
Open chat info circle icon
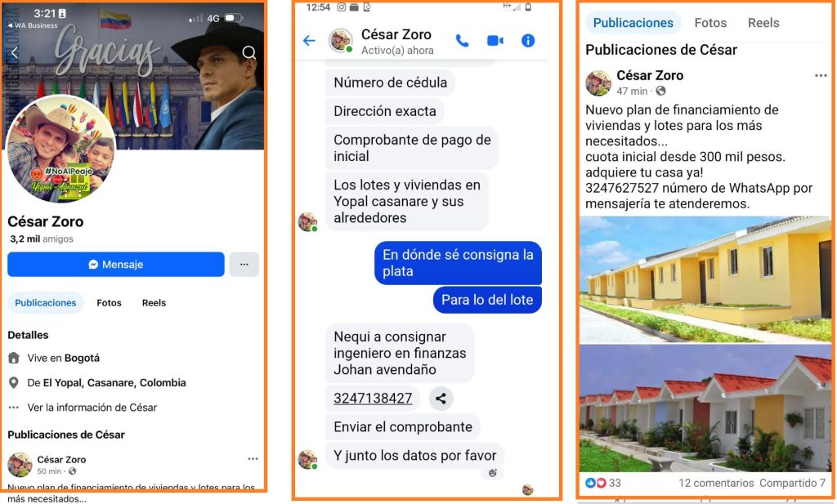[x=528, y=41]
